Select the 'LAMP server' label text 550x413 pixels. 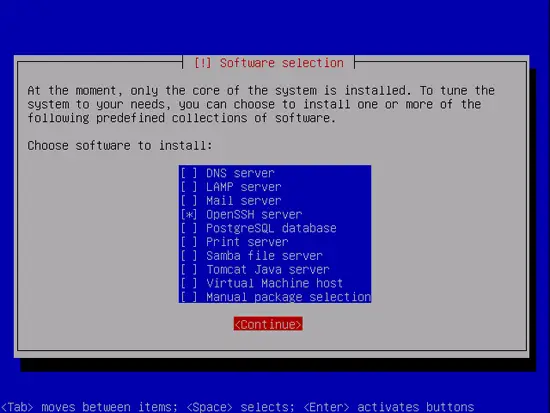click(x=244, y=187)
